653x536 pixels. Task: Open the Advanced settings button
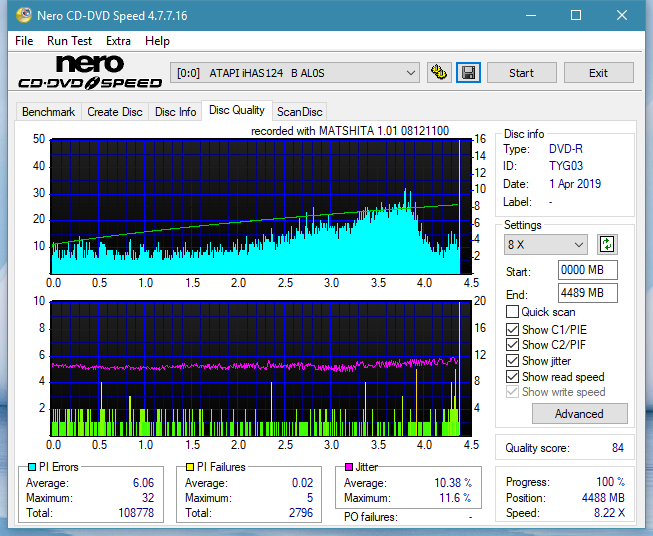coord(579,414)
